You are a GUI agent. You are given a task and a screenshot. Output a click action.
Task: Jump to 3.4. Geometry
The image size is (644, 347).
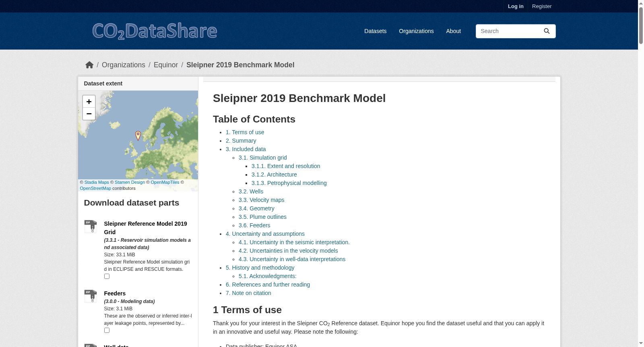[256, 208]
